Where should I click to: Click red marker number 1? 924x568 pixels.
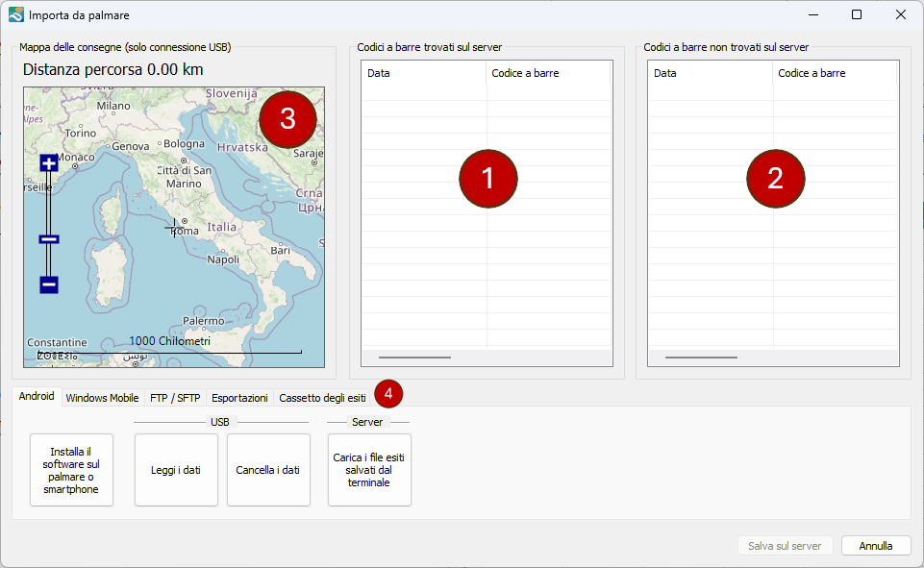pos(487,178)
